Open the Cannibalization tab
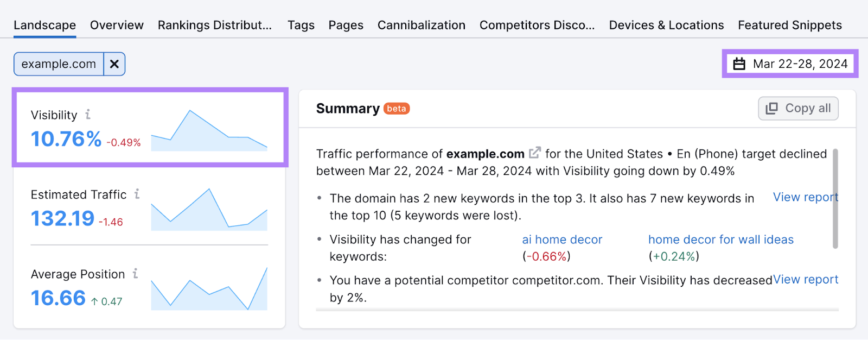Viewport: 868px width, 340px height. click(421, 24)
